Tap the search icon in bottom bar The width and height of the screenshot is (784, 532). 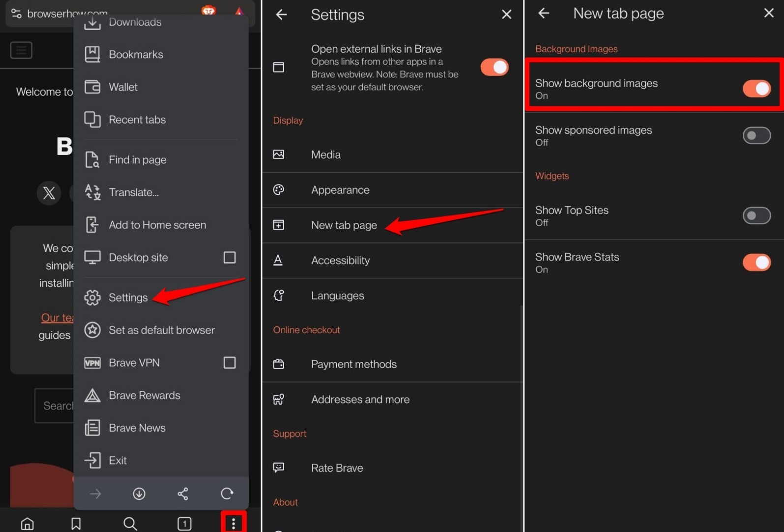pyautogui.click(x=130, y=524)
